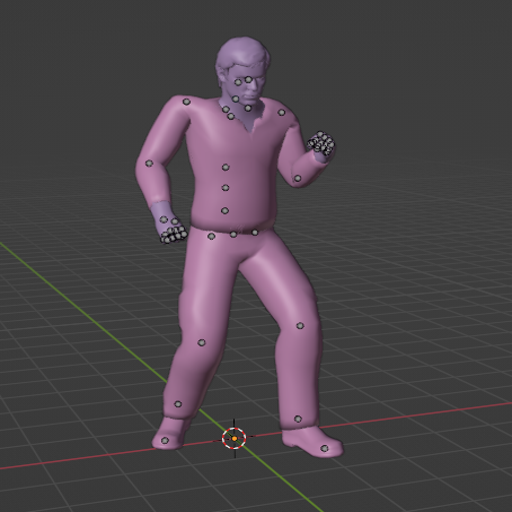Select the elbow joint of the lowered arm

[x=149, y=164]
